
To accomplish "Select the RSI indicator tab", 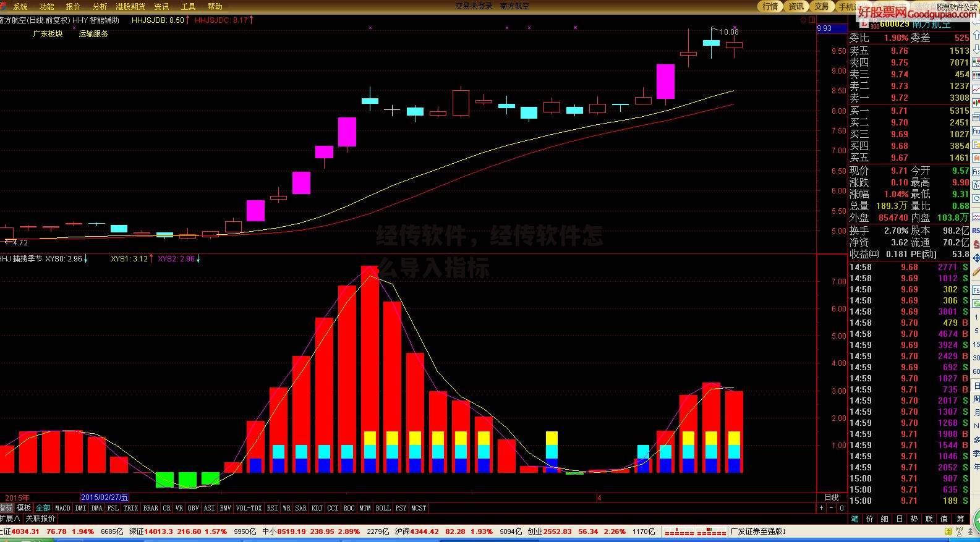I will click(272, 508).
